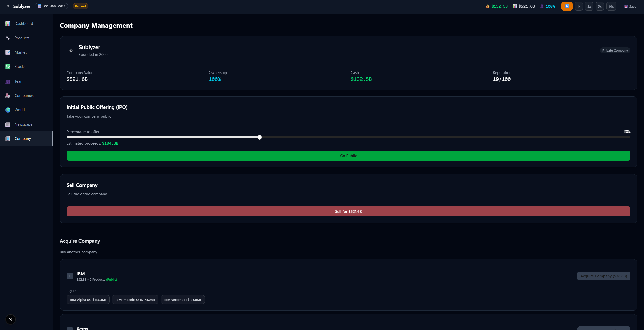Click Sell for $521.6B button

[x=348, y=211]
